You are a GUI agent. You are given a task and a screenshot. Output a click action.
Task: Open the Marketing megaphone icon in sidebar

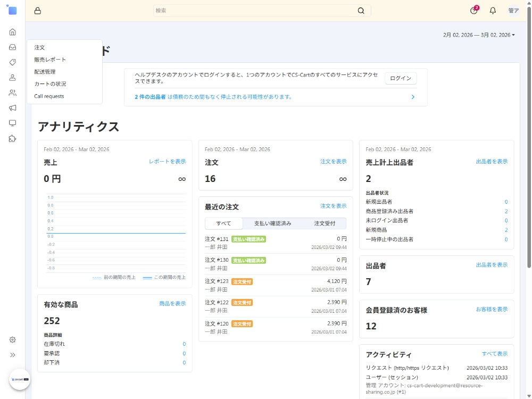pos(12,108)
